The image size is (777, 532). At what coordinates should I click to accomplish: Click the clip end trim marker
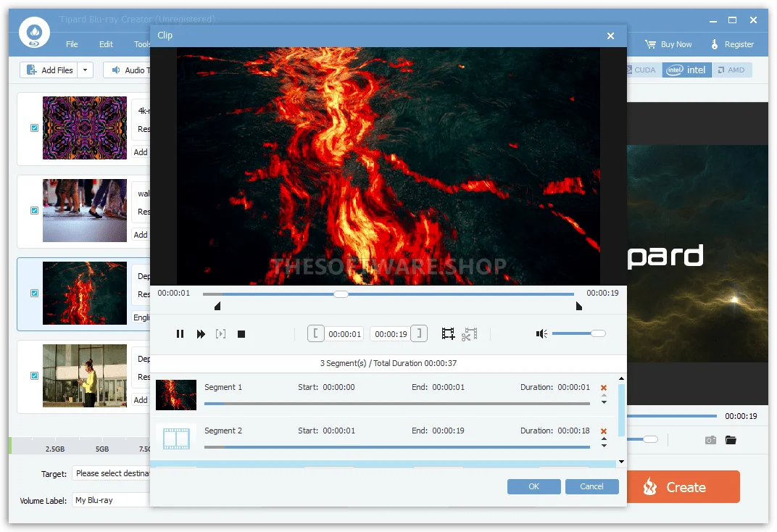(x=579, y=306)
